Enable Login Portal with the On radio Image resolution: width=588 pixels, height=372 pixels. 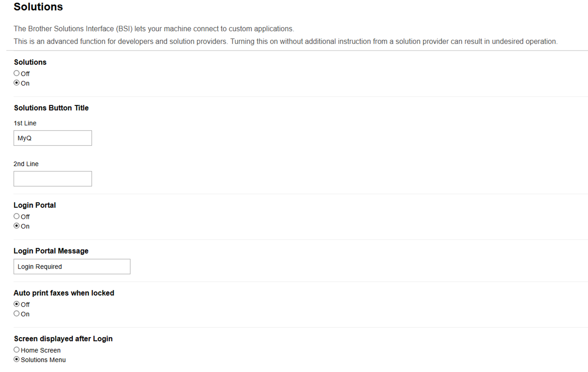[x=17, y=226]
